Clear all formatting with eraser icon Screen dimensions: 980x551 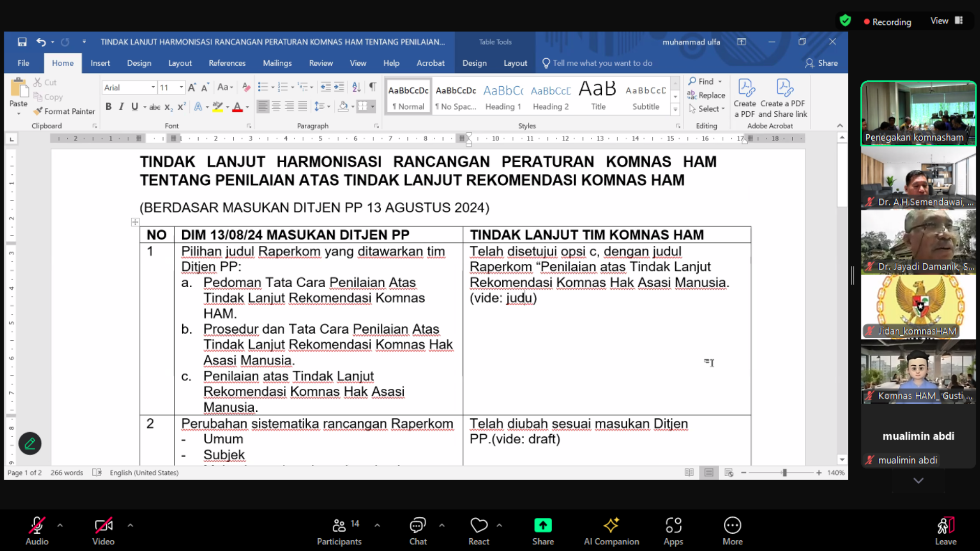[x=246, y=87]
